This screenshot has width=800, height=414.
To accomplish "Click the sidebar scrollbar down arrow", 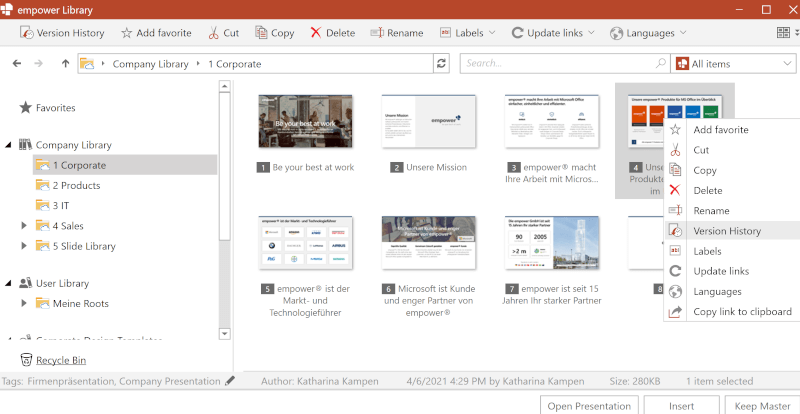I will pyautogui.click(x=224, y=333).
